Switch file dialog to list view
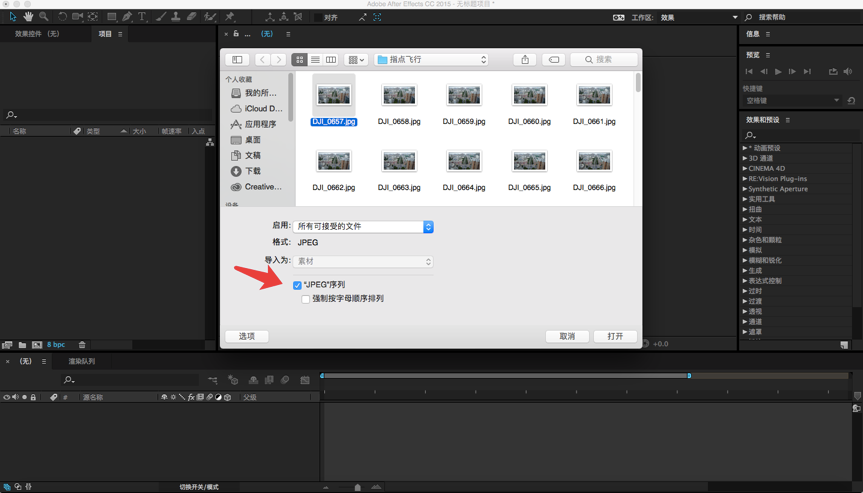 point(315,60)
